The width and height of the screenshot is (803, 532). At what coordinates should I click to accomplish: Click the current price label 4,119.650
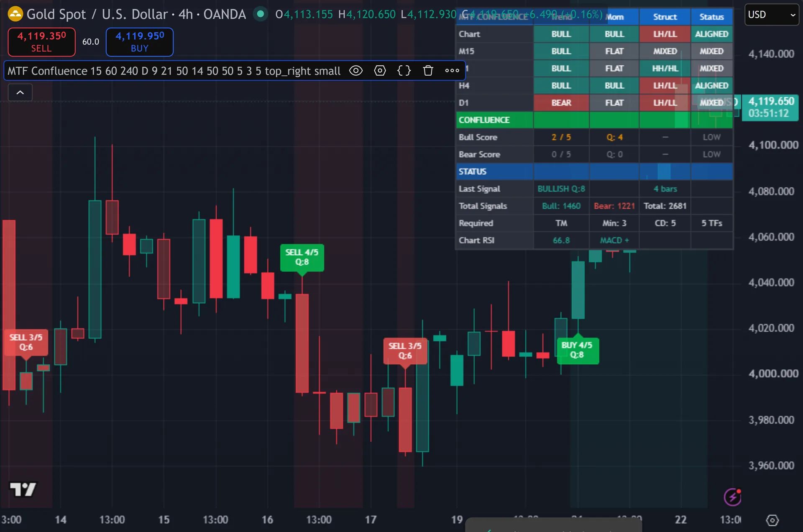click(771, 107)
